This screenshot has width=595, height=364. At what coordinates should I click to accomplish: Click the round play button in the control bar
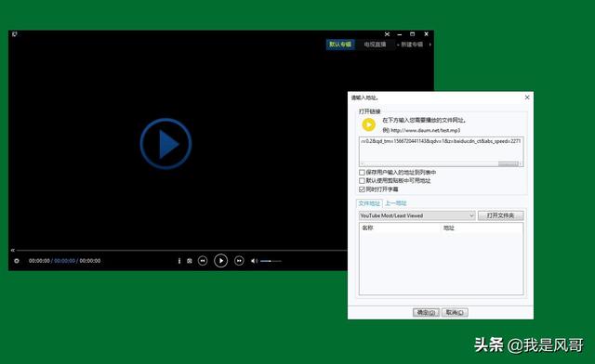220,261
